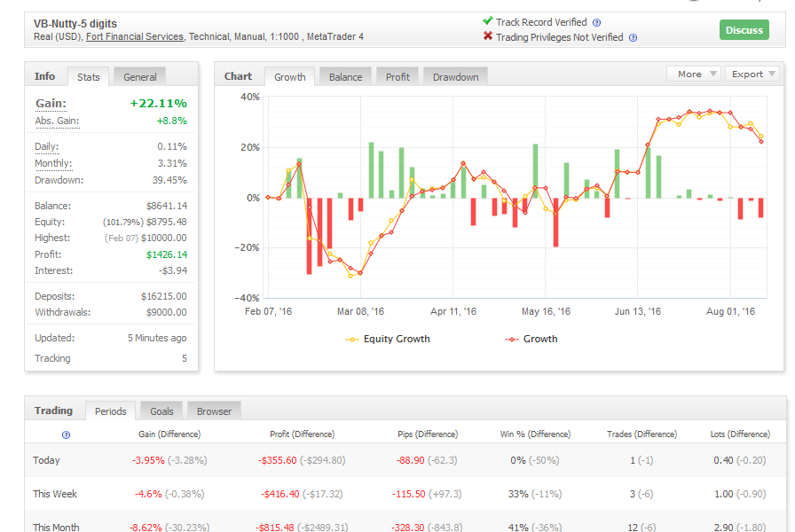This screenshot has width=795, height=532.
Task: Click help icon beside Trading Privileges Not Verified
Action: [x=633, y=38]
